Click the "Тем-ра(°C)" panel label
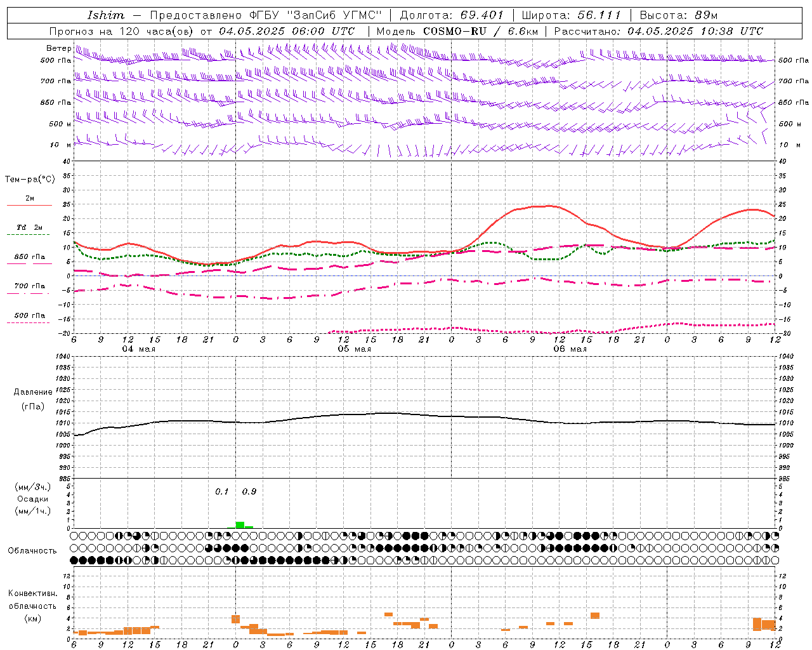Screen dimensions: 812x650 [x=30, y=180]
